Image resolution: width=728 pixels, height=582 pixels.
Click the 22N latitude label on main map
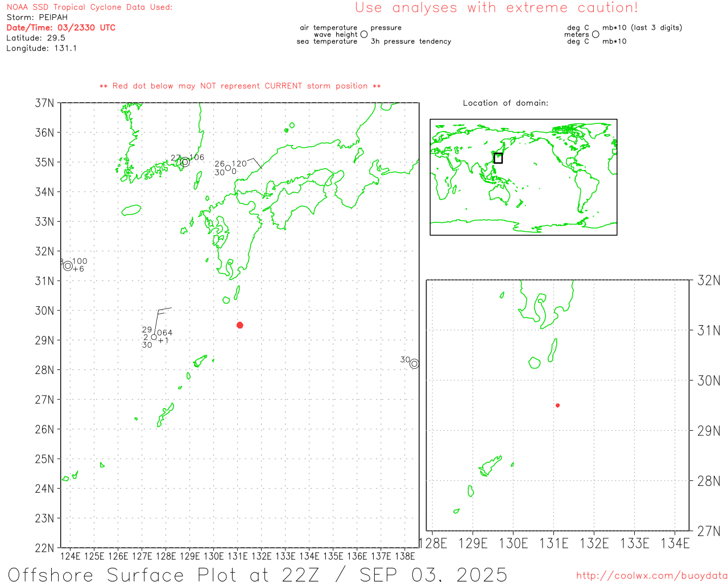tap(45, 548)
